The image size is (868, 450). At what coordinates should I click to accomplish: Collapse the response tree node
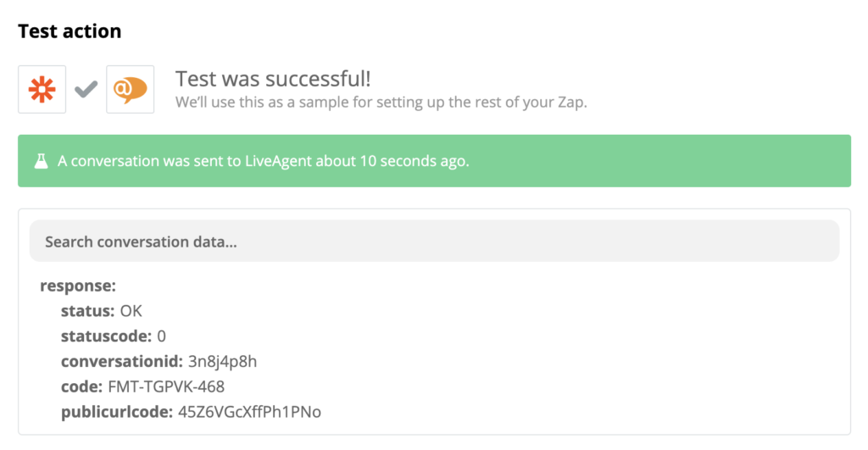click(78, 286)
